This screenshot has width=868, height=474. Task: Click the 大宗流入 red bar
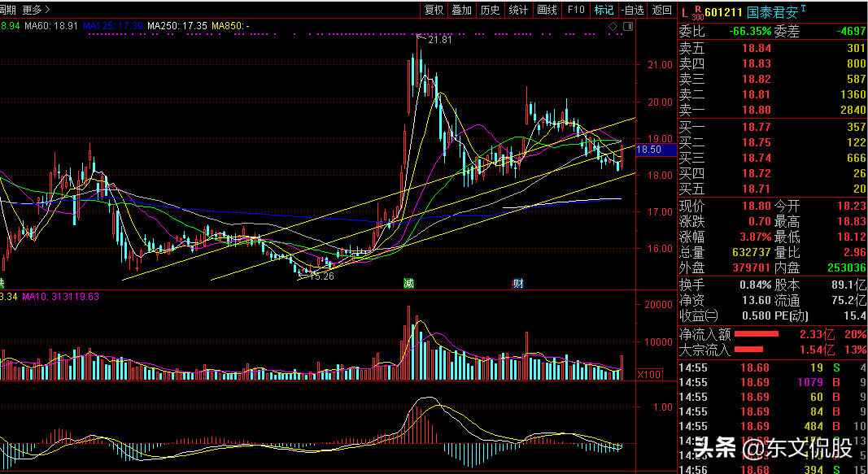749,350
